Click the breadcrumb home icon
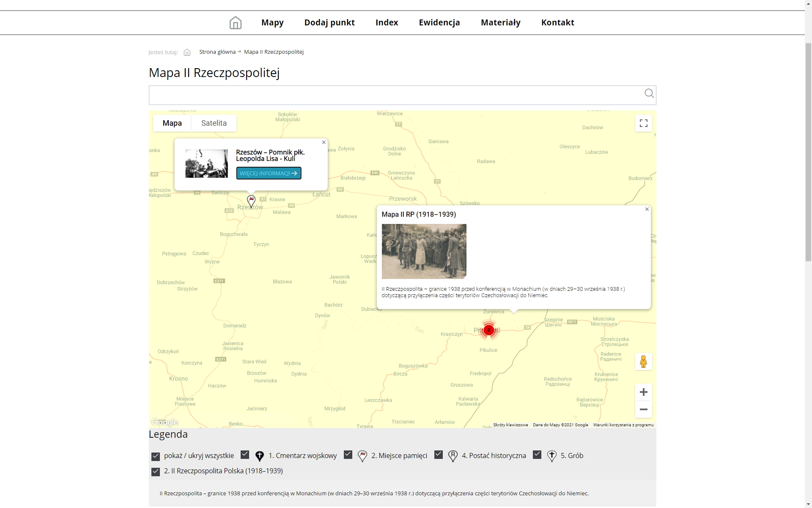This screenshot has height=508, width=812. click(x=187, y=52)
